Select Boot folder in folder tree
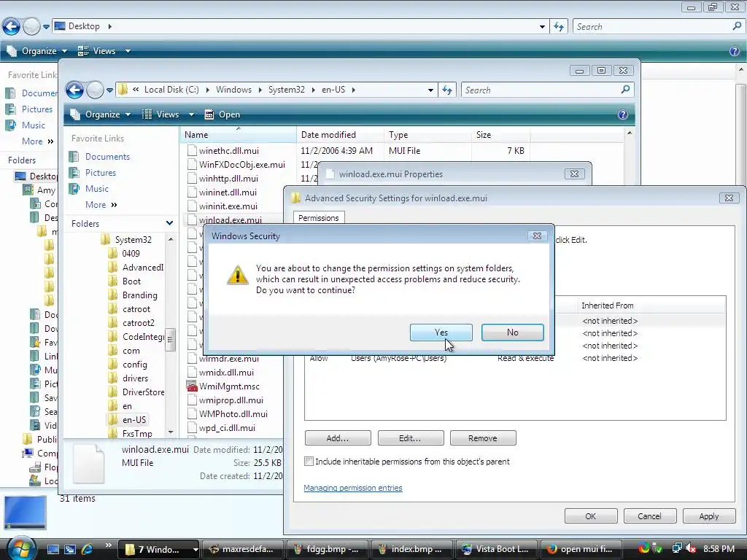The width and height of the screenshot is (747, 560). tap(131, 281)
